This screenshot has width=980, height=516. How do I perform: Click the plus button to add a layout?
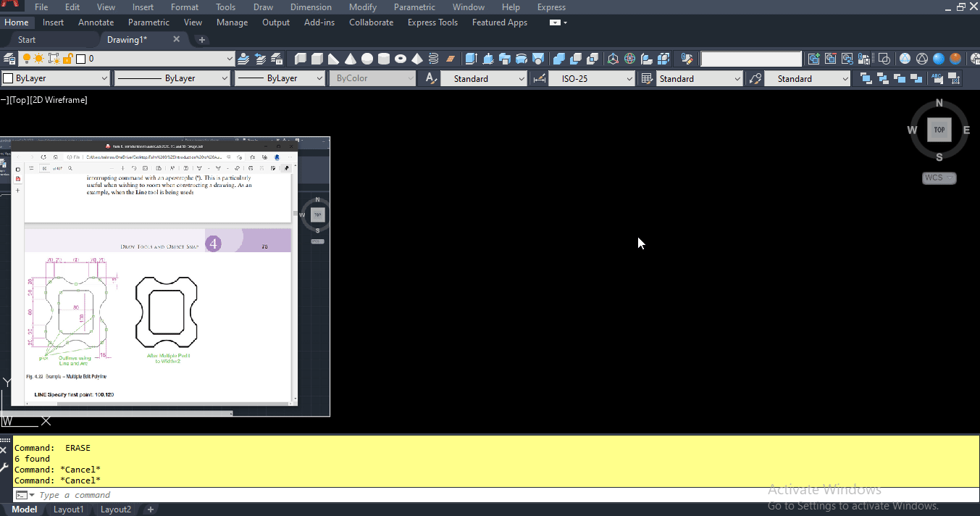(150, 509)
